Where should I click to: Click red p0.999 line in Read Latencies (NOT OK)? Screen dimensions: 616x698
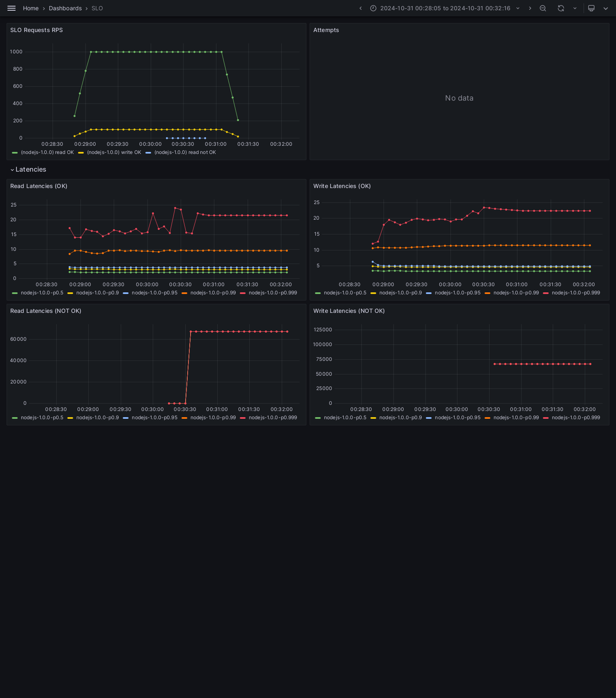coord(239,331)
